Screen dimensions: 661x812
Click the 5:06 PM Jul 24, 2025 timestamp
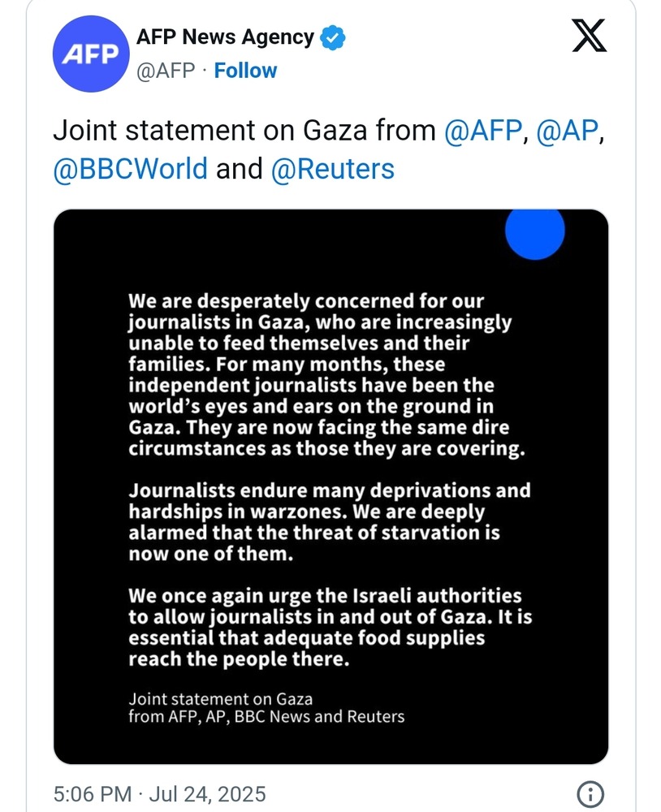pyautogui.click(x=159, y=793)
